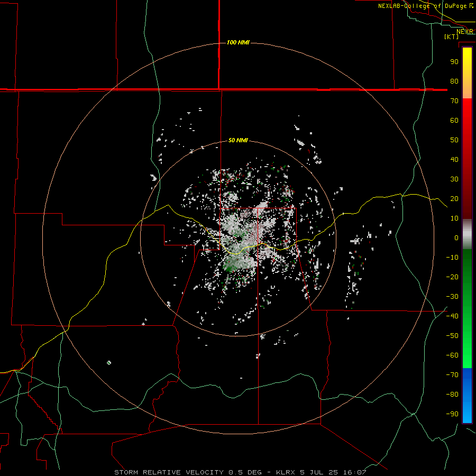The height and width of the screenshot is (476, 476).
Task: Click the positive 50 velocity scale value
Action: click(454, 140)
